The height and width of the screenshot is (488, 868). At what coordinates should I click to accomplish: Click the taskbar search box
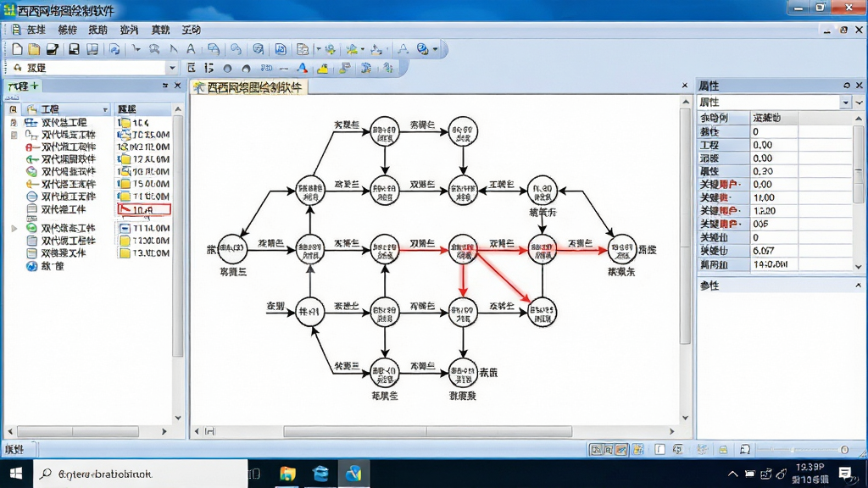(141, 474)
